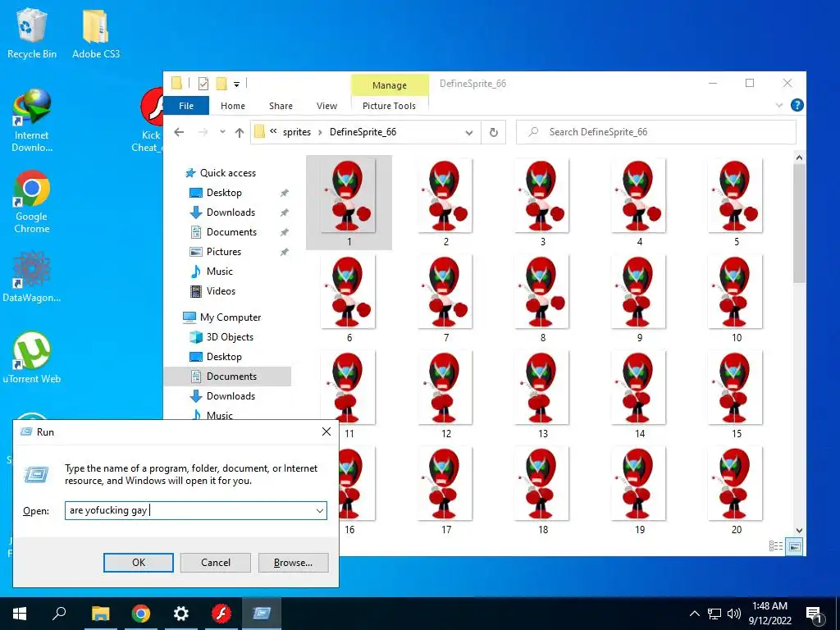The image size is (840, 630).
Task: Click the Manage contextual tab
Action: click(x=390, y=85)
